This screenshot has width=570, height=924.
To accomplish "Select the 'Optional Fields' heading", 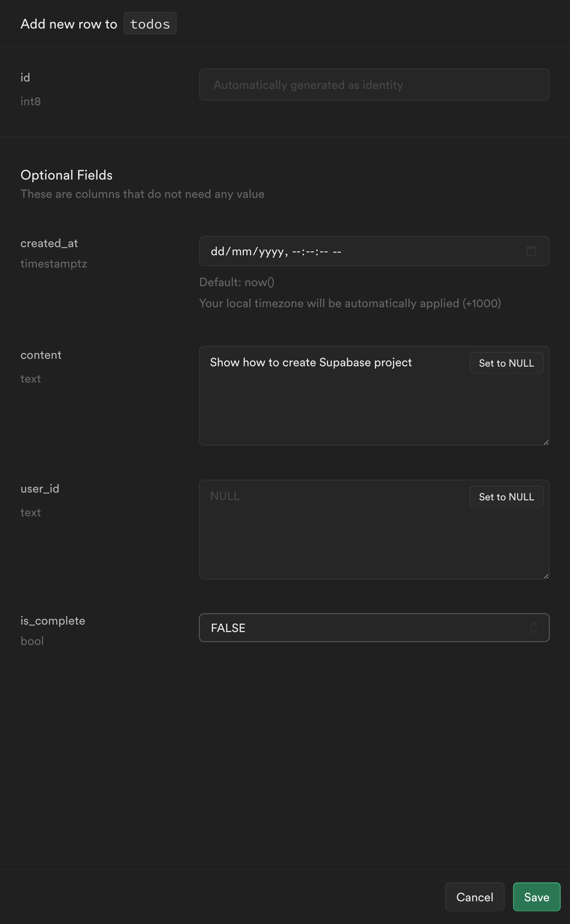I will [66, 175].
